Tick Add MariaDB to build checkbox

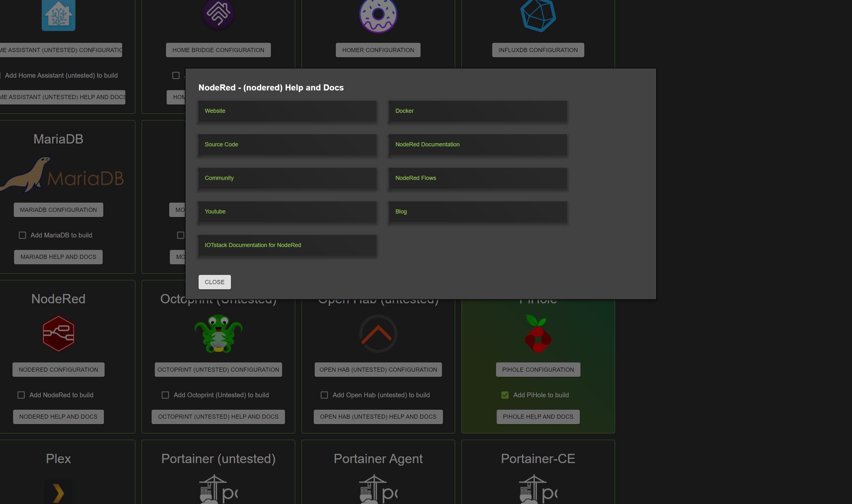coord(22,235)
